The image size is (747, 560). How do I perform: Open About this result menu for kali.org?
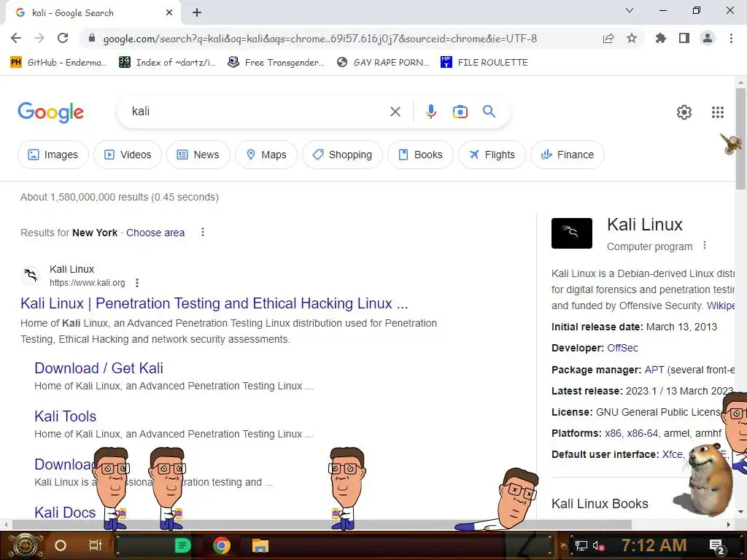coord(137,283)
